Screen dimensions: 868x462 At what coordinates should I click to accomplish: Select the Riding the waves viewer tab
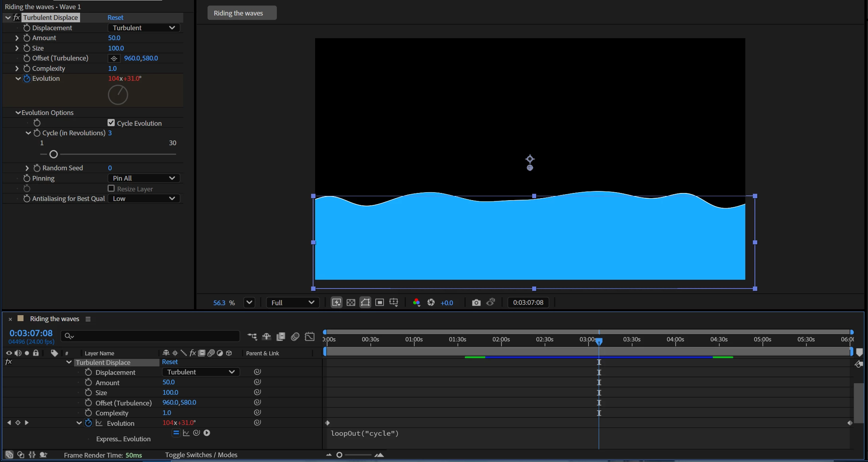coord(241,13)
